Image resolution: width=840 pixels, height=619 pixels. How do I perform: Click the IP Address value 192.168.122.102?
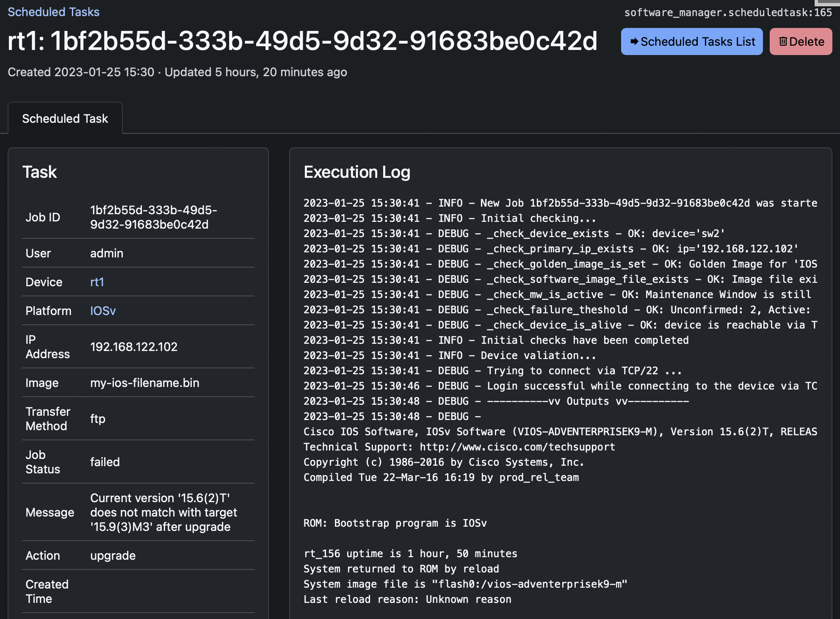point(134,347)
